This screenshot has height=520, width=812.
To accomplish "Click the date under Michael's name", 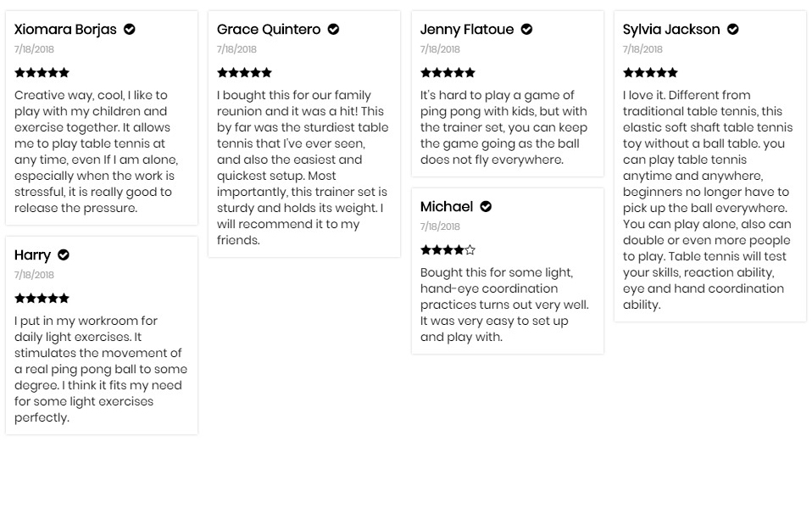I will coord(440,226).
